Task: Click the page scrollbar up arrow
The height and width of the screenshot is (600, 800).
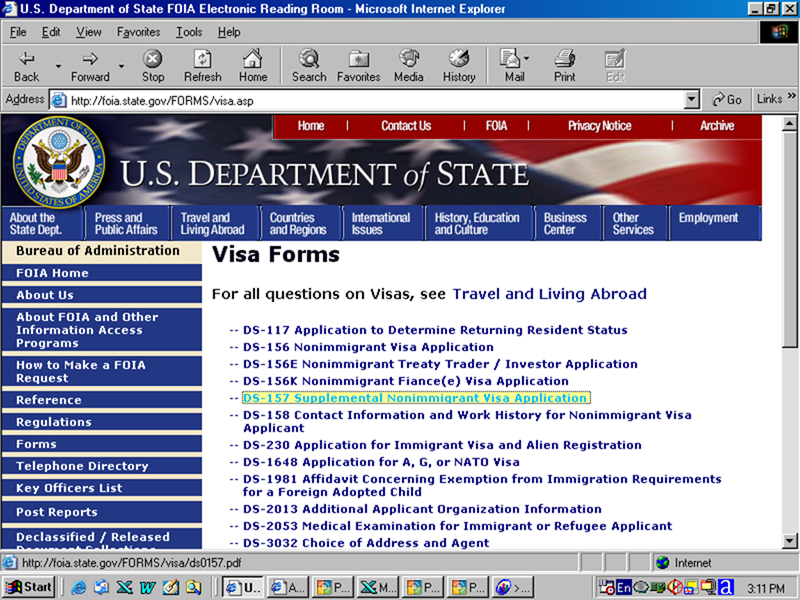Action: click(789, 123)
